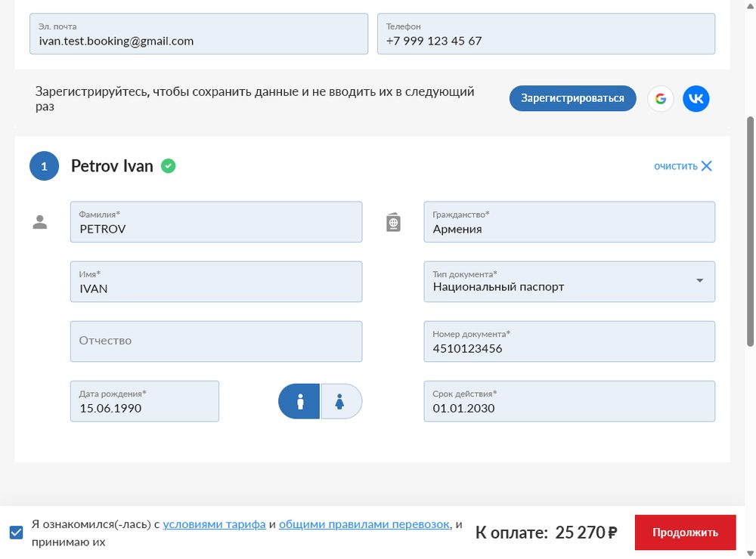756x559 pixels.
Task: Click the page vertical scrollbar thumb
Action: (x=750, y=231)
